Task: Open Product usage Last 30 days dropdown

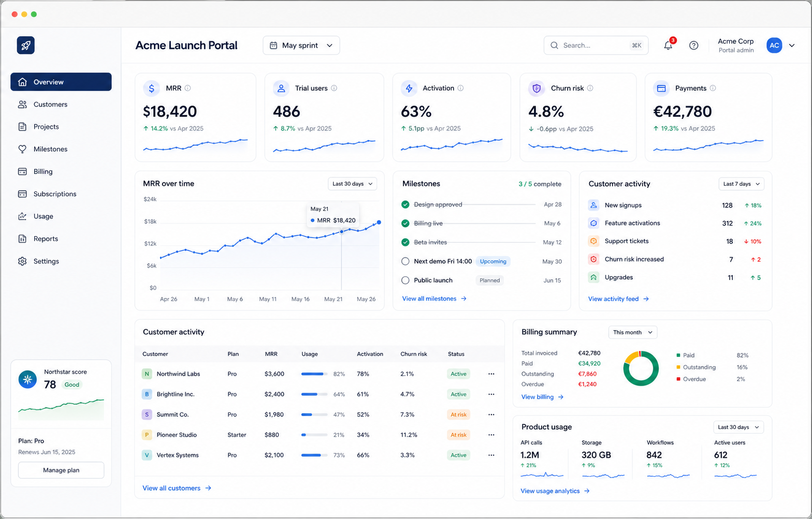Action: tap(738, 427)
